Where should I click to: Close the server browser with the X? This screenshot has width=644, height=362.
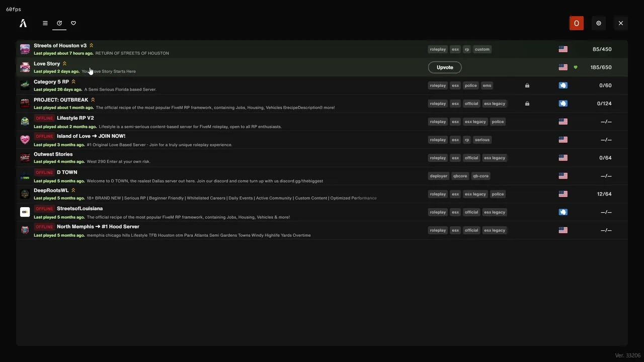pos(621,23)
